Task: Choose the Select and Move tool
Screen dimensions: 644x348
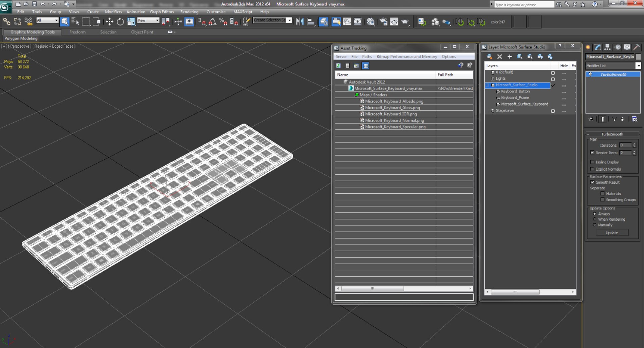Action: tap(109, 22)
